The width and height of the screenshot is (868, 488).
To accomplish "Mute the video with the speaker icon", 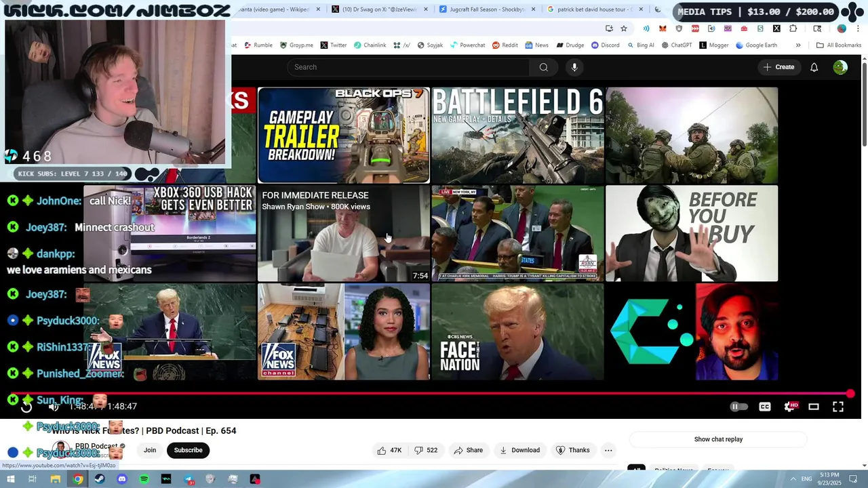I will [x=54, y=406].
